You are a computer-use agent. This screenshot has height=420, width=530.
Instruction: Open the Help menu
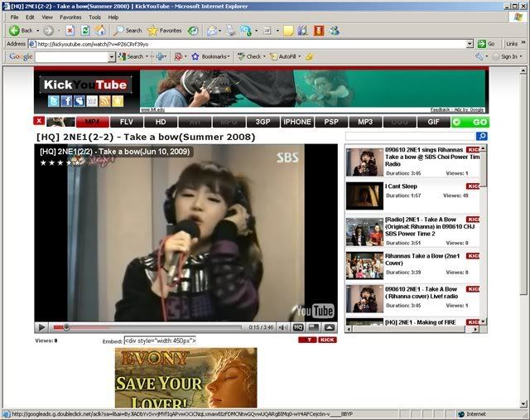[113, 17]
